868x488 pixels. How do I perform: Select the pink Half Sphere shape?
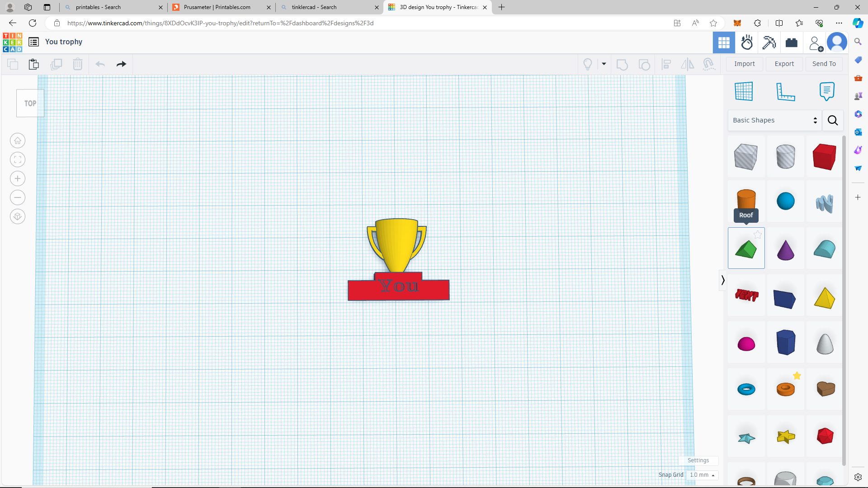coord(746,344)
